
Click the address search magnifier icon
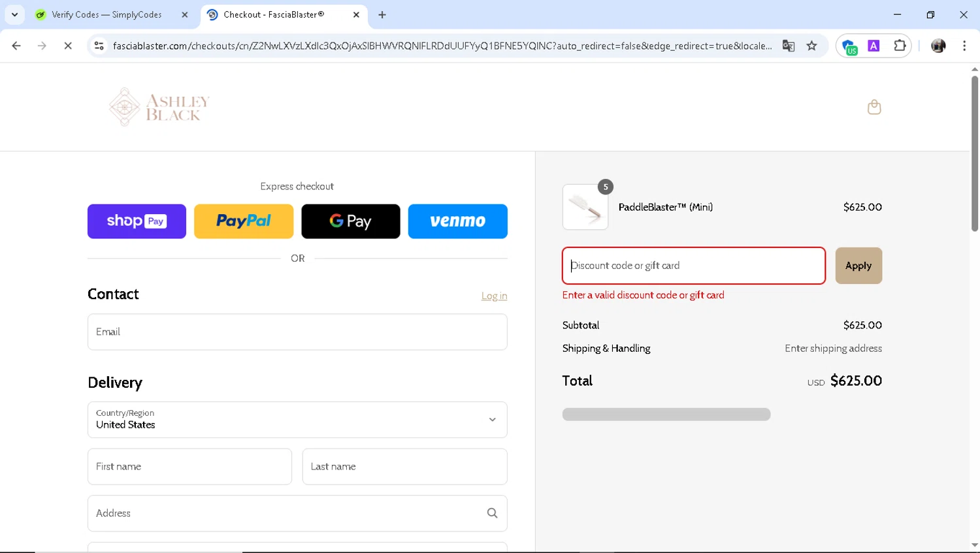coord(492,513)
